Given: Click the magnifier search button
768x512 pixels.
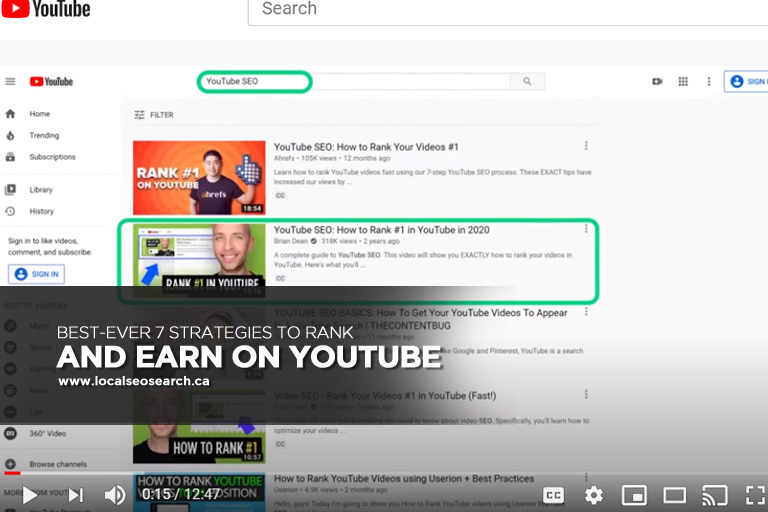Looking at the screenshot, I should point(527,81).
